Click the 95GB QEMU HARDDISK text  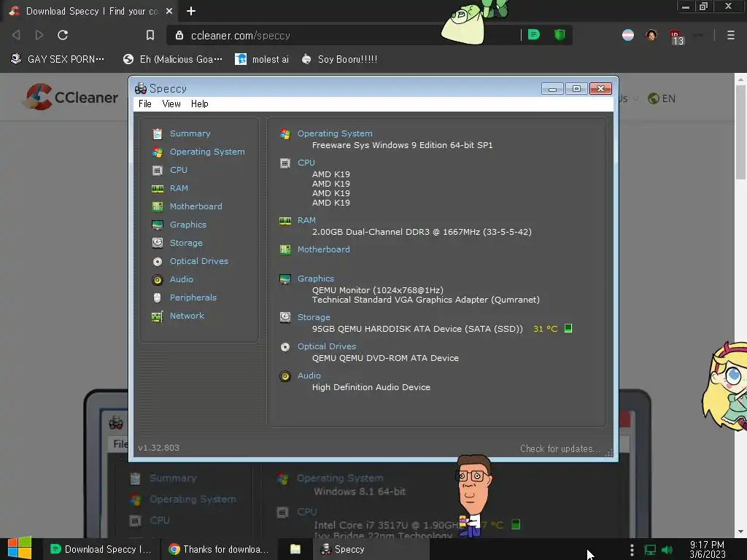pos(417,329)
